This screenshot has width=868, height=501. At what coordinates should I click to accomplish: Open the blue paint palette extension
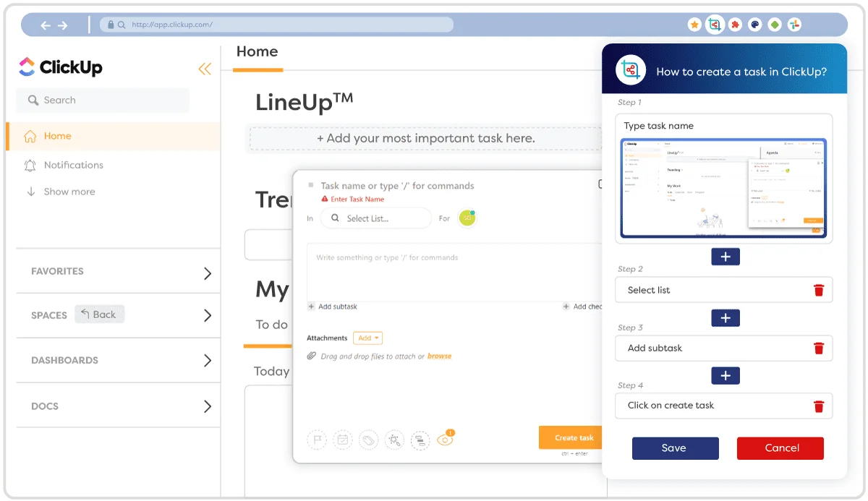click(x=755, y=25)
